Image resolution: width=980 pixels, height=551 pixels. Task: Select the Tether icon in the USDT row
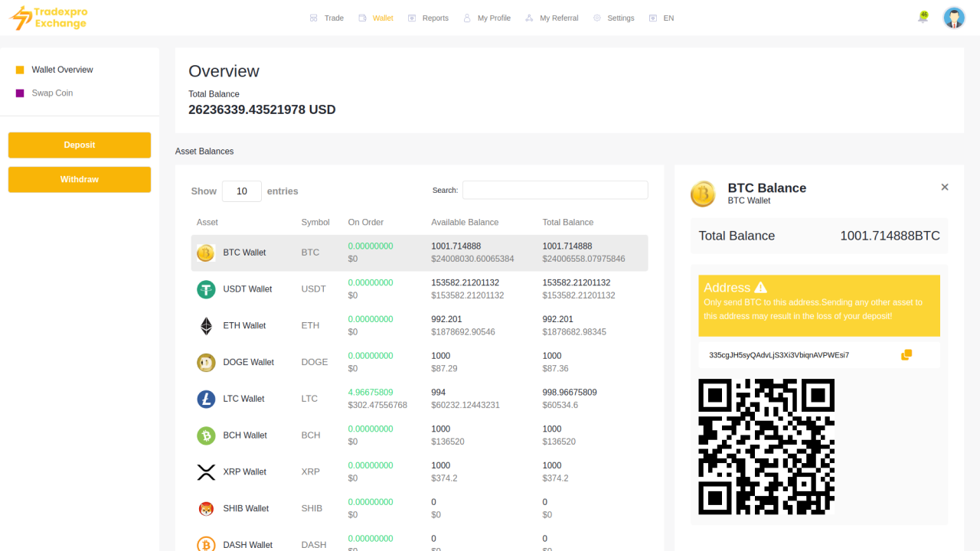click(205, 289)
